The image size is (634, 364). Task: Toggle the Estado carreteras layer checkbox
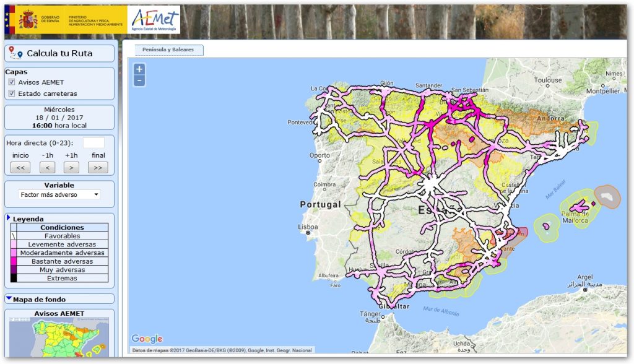[11, 93]
